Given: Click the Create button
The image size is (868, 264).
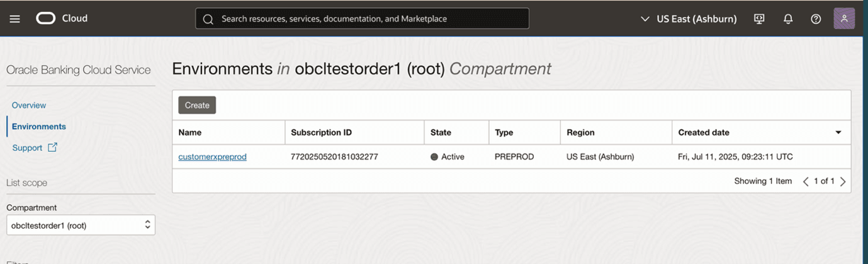Looking at the screenshot, I should (197, 105).
